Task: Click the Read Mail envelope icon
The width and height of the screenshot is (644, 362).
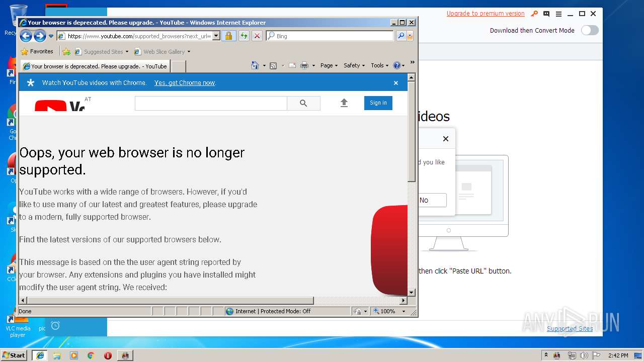Action: (292, 65)
